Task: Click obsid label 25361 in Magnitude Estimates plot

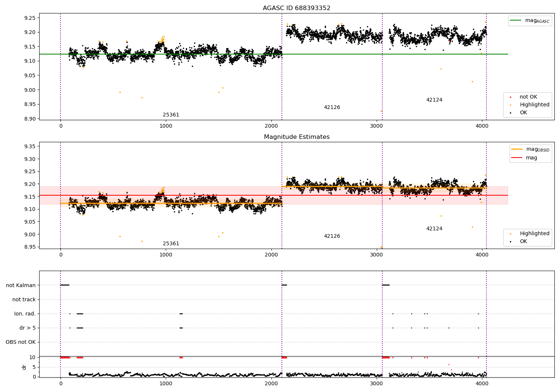Action: 171,243
